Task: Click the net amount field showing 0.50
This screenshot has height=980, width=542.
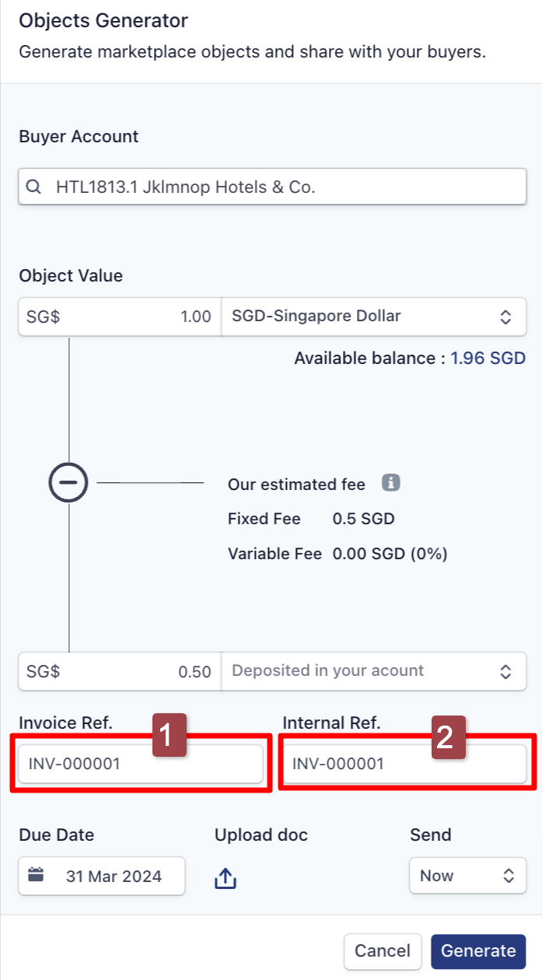Action: tap(120, 671)
